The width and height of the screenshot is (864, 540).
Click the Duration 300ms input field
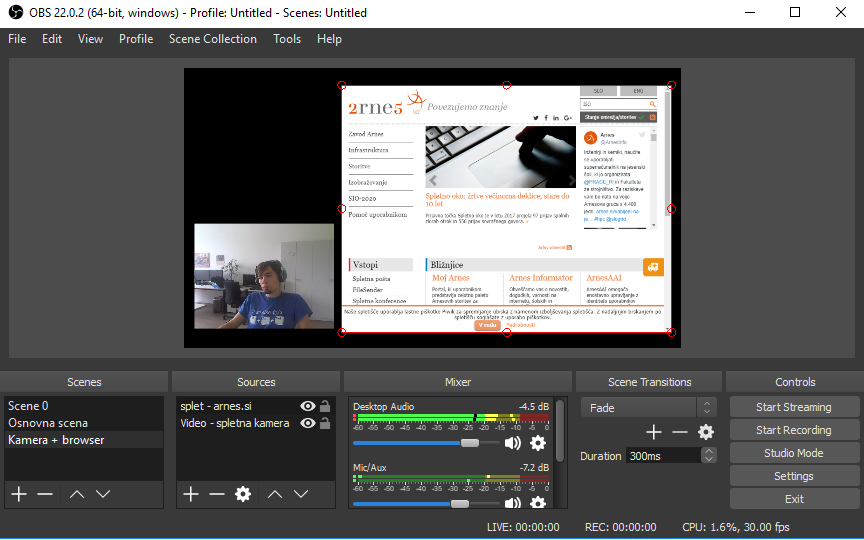click(x=664, y=456)
